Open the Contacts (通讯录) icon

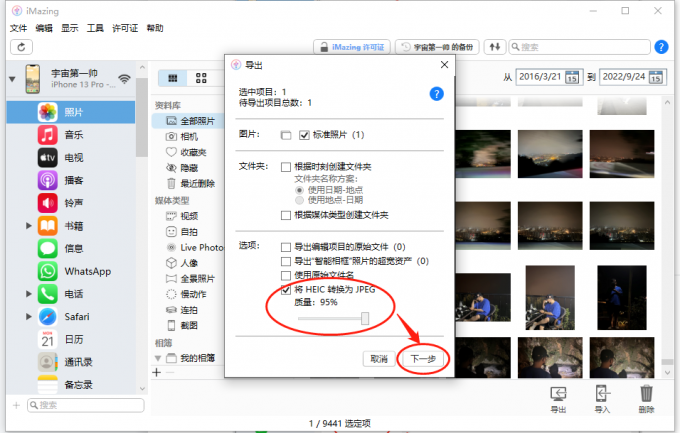tap(48, 362)
